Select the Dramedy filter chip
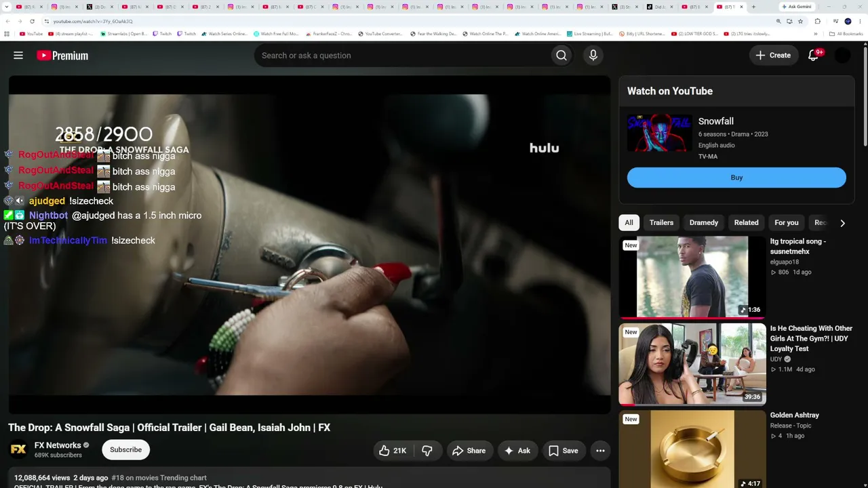868x488 pixels. point(704,223)
